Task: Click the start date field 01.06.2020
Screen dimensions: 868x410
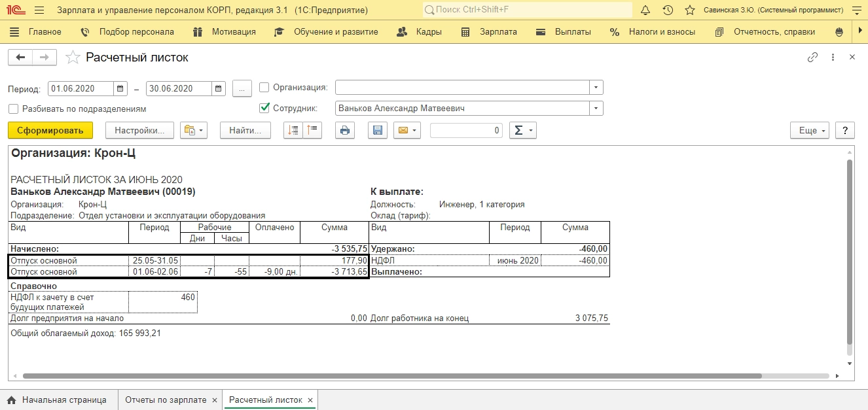Action: pos(81,88)
